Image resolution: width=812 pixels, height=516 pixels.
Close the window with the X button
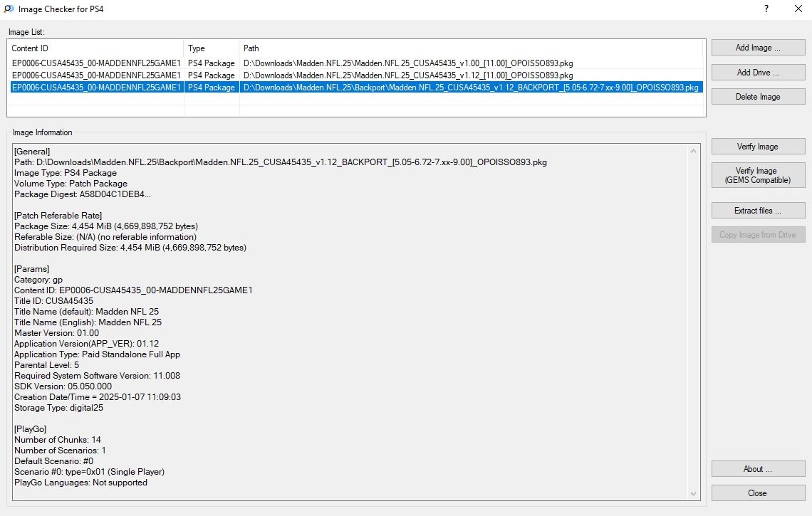pos(798,9)
